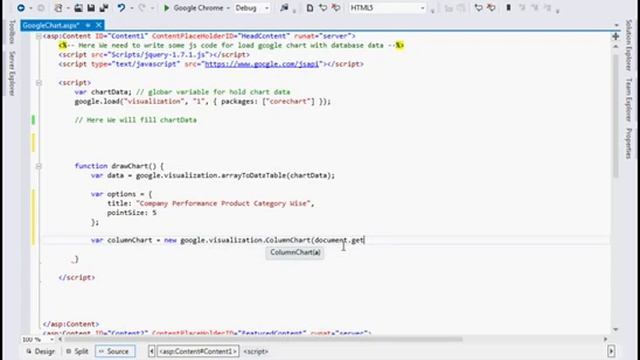Click the Toggle Bookmark icon
This screenshot has height=360, width=640.
[x=509, y=8]
